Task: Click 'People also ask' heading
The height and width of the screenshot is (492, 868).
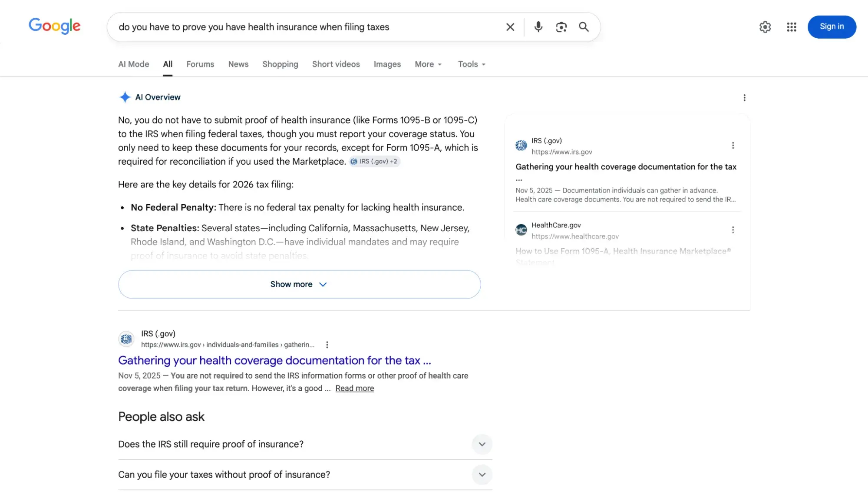Action: [x=161, y=417]
